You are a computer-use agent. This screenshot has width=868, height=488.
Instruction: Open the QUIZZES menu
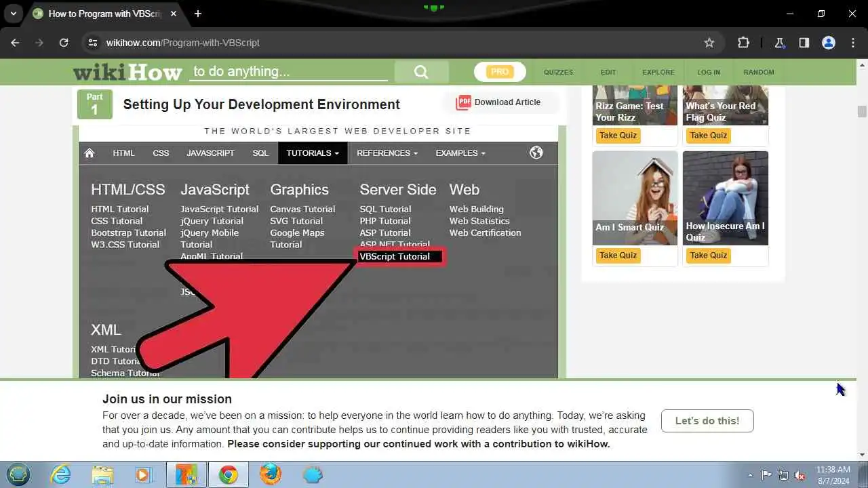point(558,72)
